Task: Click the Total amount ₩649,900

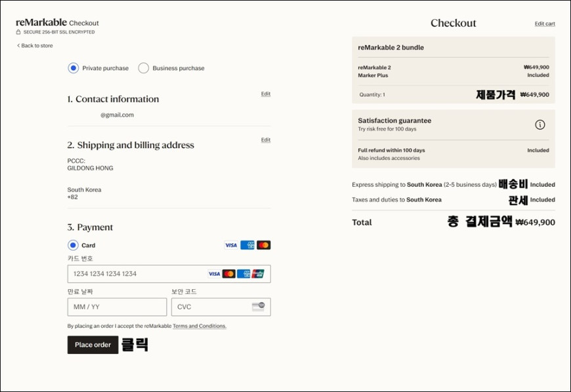Action: [536, 222]
